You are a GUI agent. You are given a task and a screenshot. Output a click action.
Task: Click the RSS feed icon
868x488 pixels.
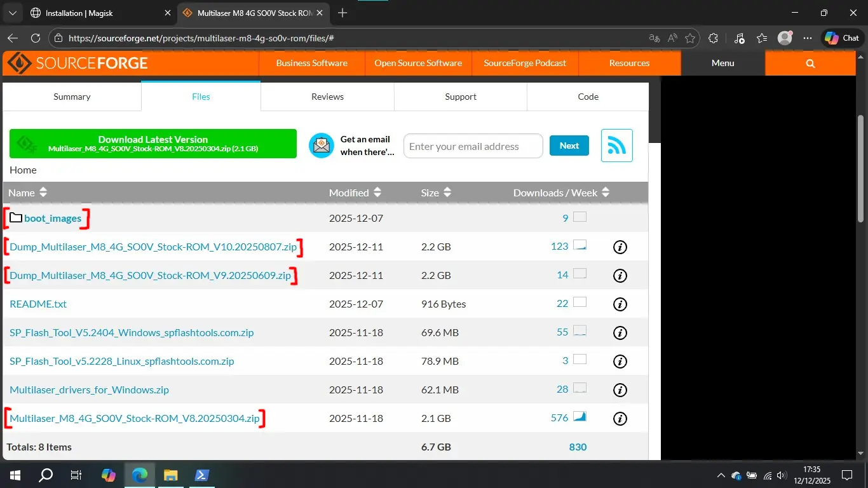[616, 146]
